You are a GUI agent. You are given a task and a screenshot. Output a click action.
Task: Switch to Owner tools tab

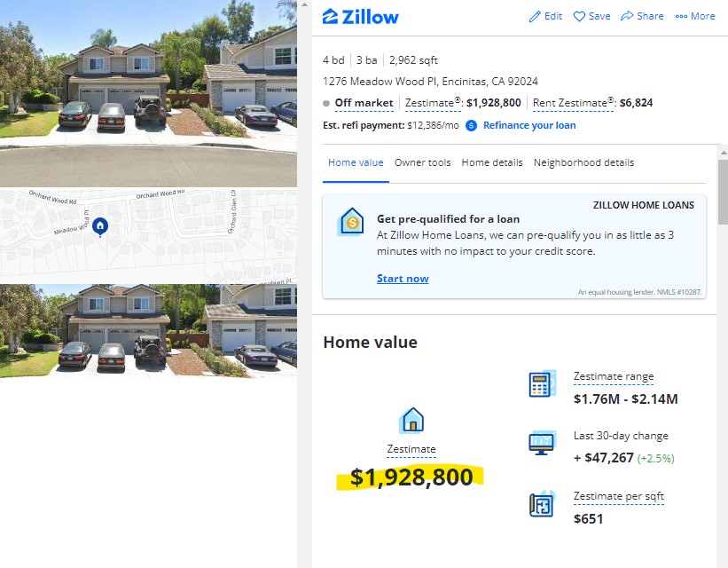pyautogui.click(x=422, y=162)
